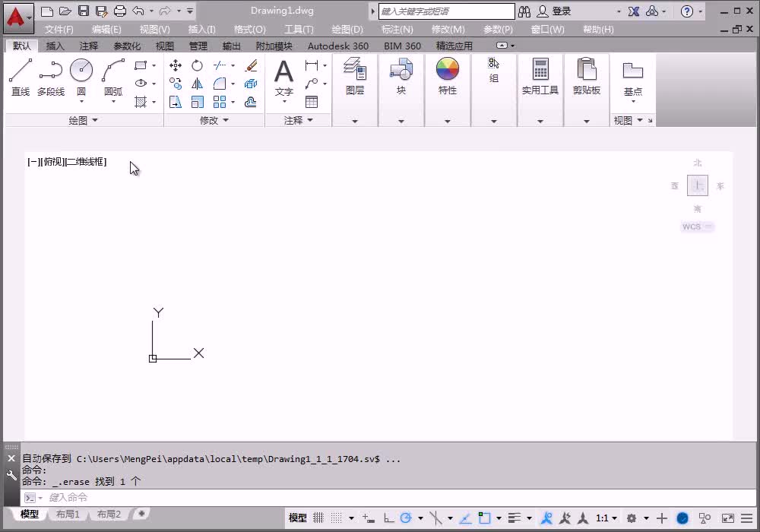Expand quick access toolbar customize arrow
The width and height of the screenshot is (760, 532).
pyautogui.click(x=190, y=11)
